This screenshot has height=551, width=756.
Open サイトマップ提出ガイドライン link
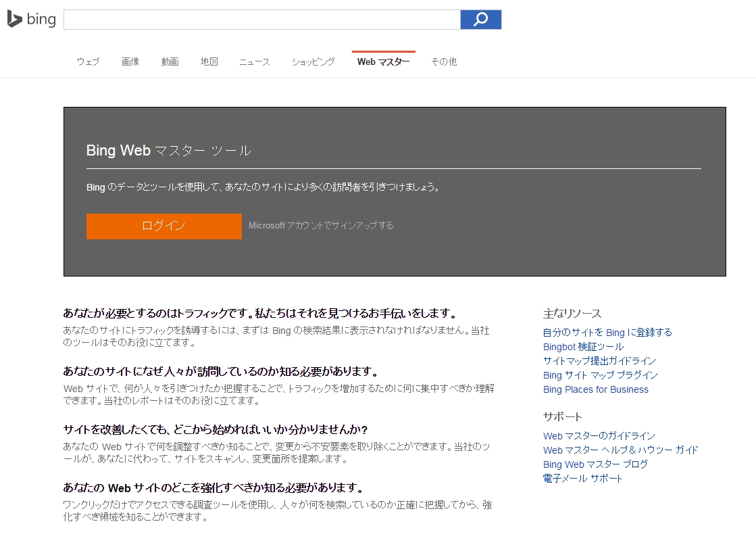point(599,361)
